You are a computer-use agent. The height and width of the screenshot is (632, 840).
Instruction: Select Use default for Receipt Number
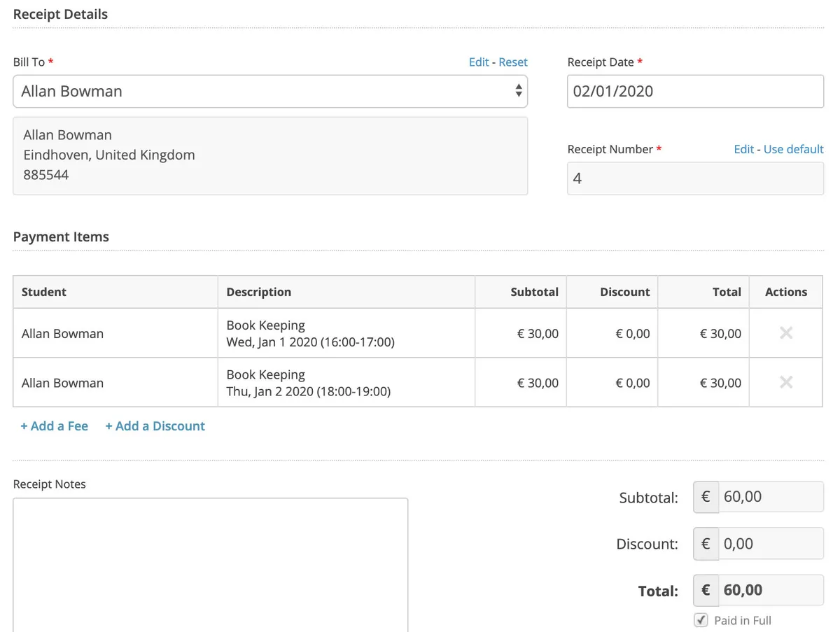[793, 149]
